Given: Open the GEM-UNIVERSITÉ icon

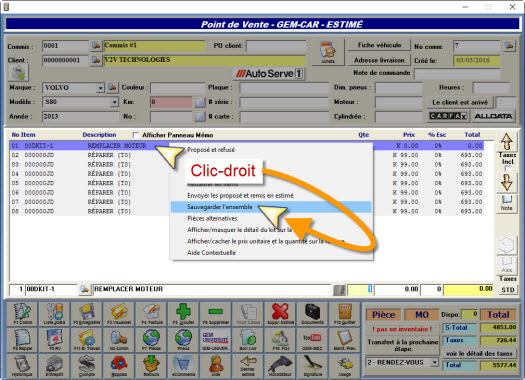Looking at the screenshot, I should [x=216, y=340].
